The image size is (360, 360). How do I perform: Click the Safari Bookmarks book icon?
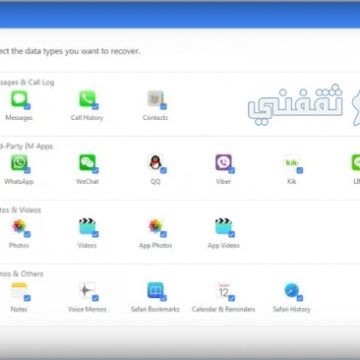point(155,290)
